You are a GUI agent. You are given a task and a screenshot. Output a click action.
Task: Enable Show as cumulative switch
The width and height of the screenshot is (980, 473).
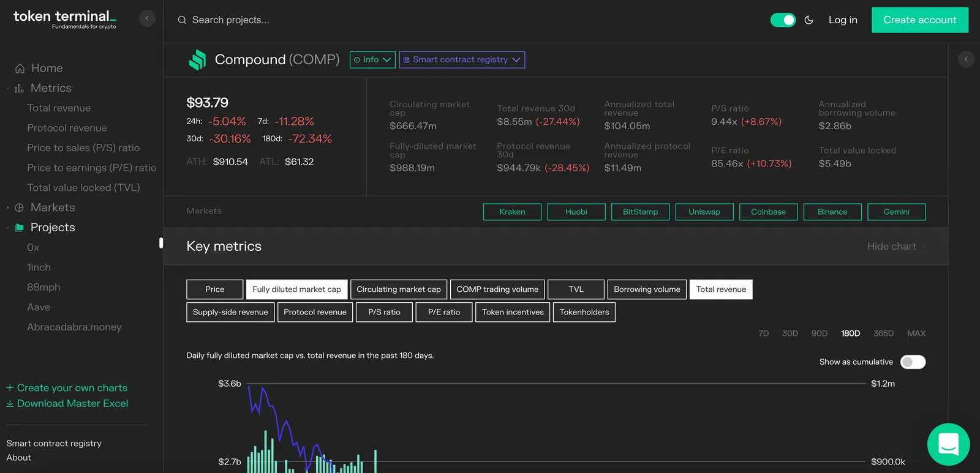(x=913, y=362)
